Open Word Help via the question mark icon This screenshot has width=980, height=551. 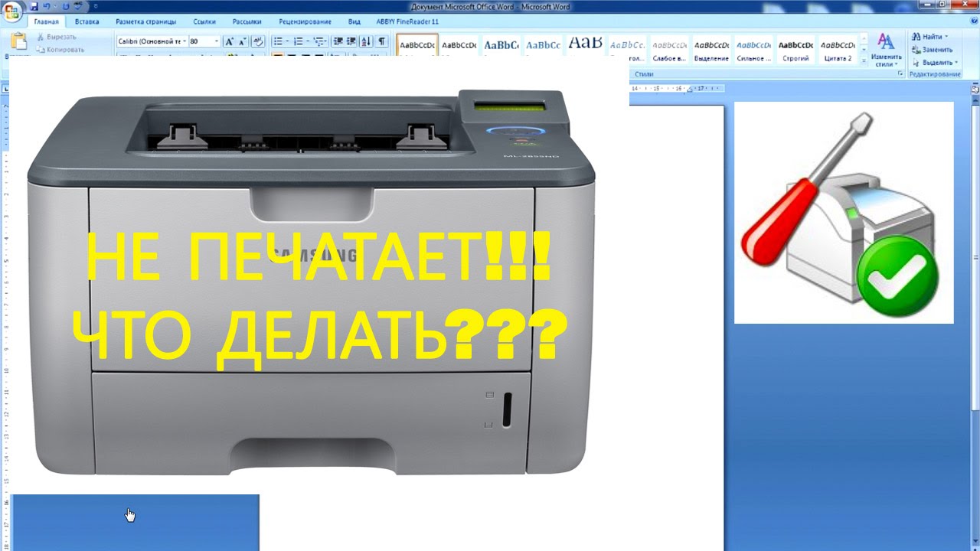(973, 21)
